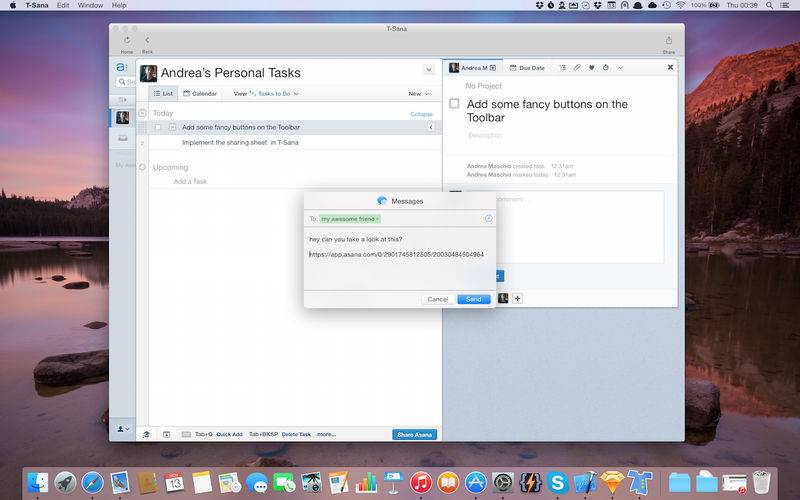Collapse details arrow on selected task row
The image size is (800, 500).
coord(431,127)
